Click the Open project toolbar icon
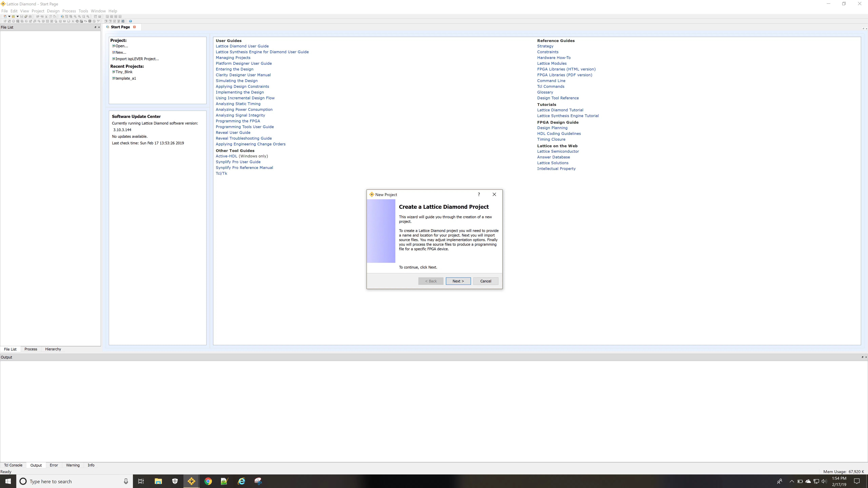Screen dimensions: 868x488 click(x=14, y=16)
